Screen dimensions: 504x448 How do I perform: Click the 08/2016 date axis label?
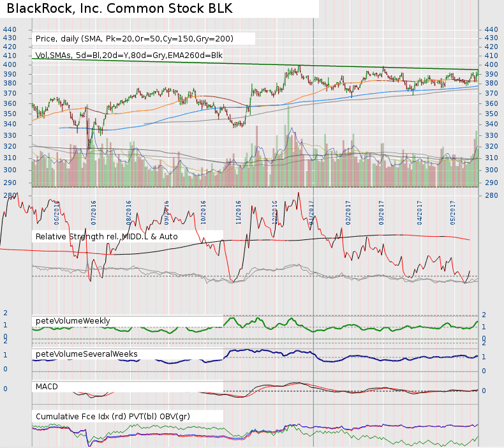[129, 213]
